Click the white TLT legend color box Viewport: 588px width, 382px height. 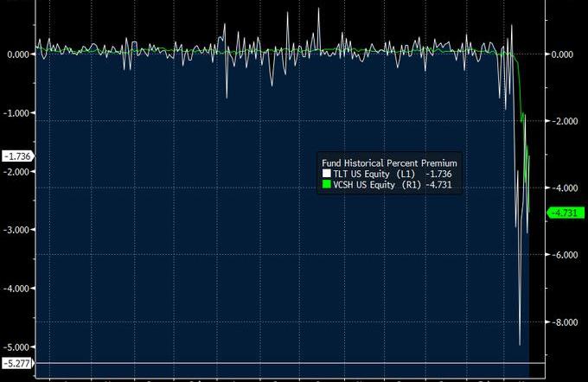(x=326, y=173)
